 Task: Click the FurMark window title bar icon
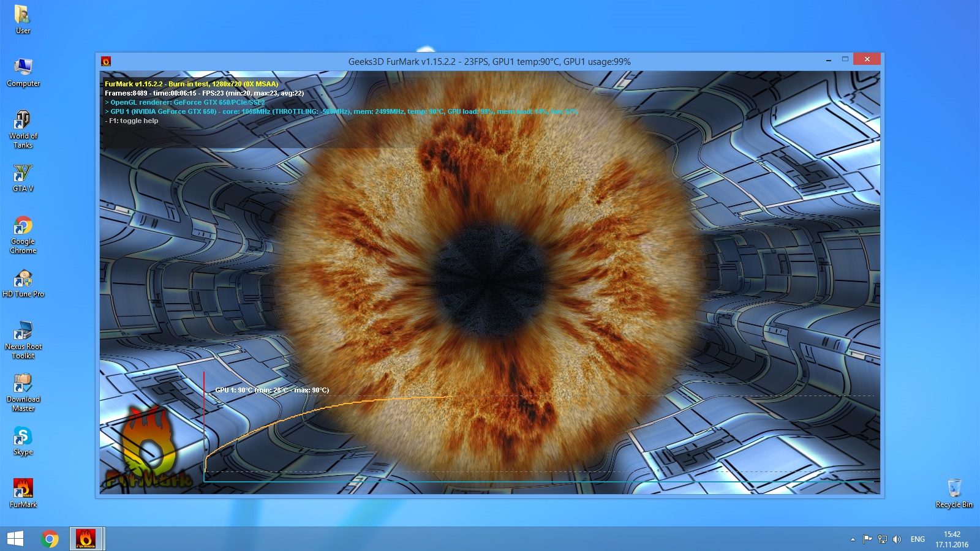click(106, 61)
